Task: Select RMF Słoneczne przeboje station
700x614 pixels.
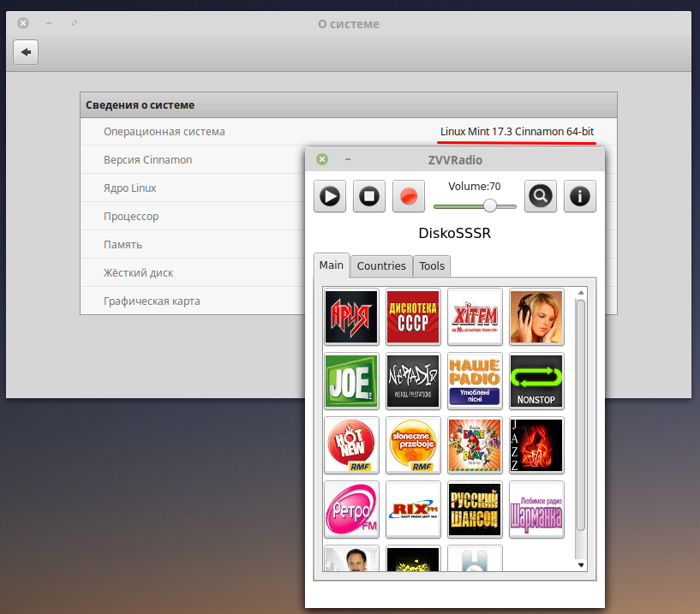Action: click(413, 445)
